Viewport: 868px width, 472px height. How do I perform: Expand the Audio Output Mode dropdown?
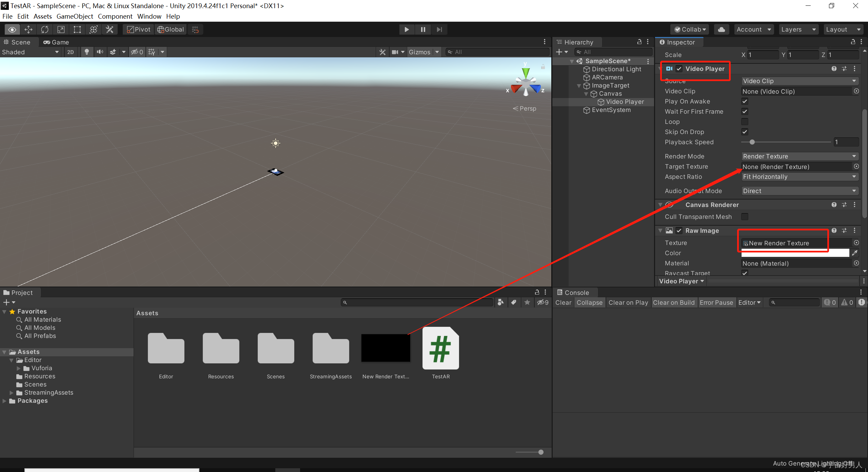coord(798,191)
